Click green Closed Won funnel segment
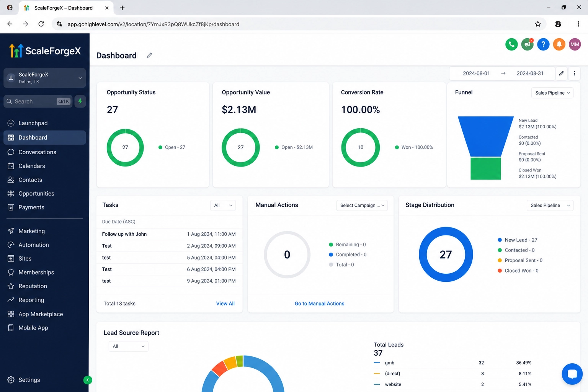 tap(485, 168)
